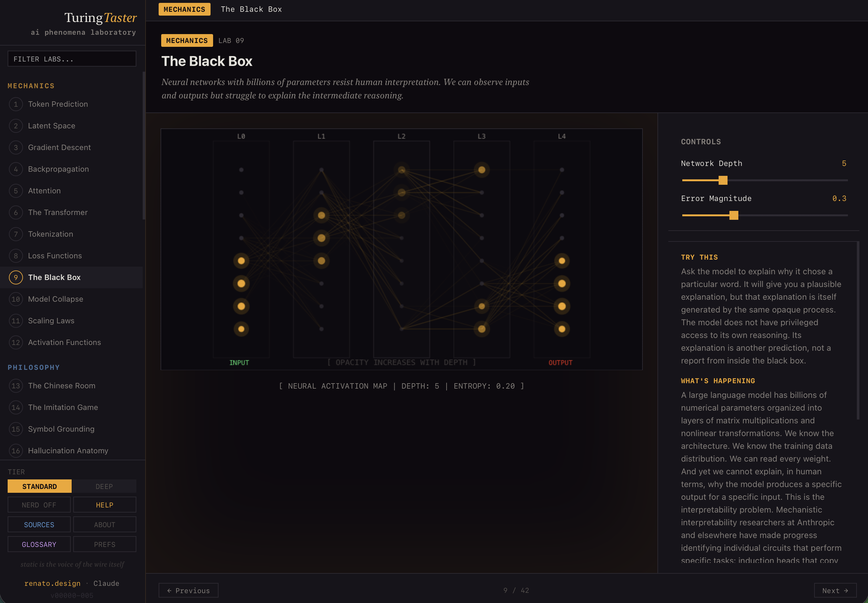Open the GLOSSARY panel
The width and height of the screenshot is (868, 603).
tap(39, 544)
